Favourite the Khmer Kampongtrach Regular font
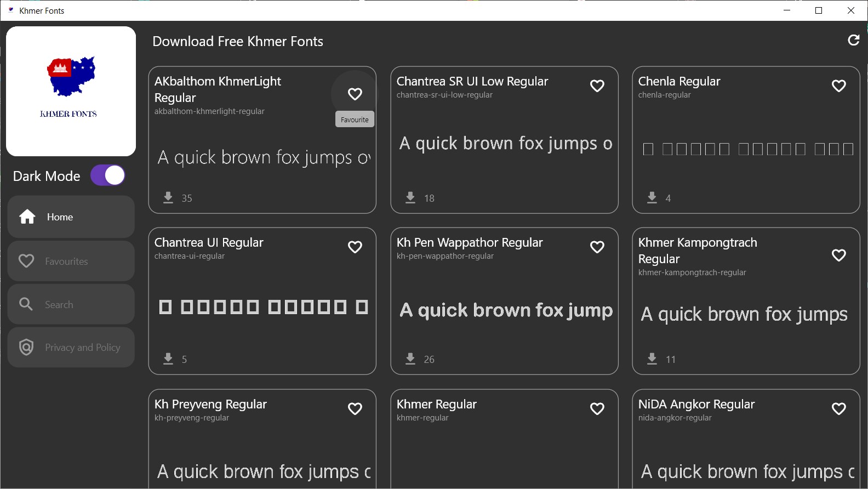 click(x=838, y=255)
